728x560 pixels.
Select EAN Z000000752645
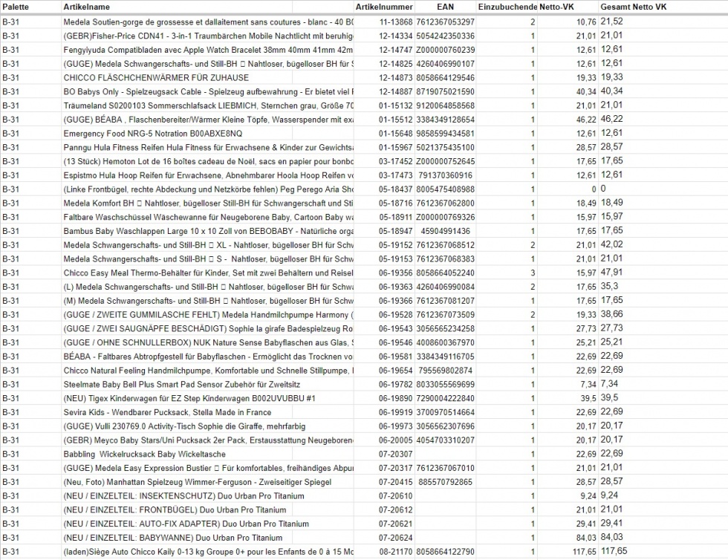click(446, 161)
